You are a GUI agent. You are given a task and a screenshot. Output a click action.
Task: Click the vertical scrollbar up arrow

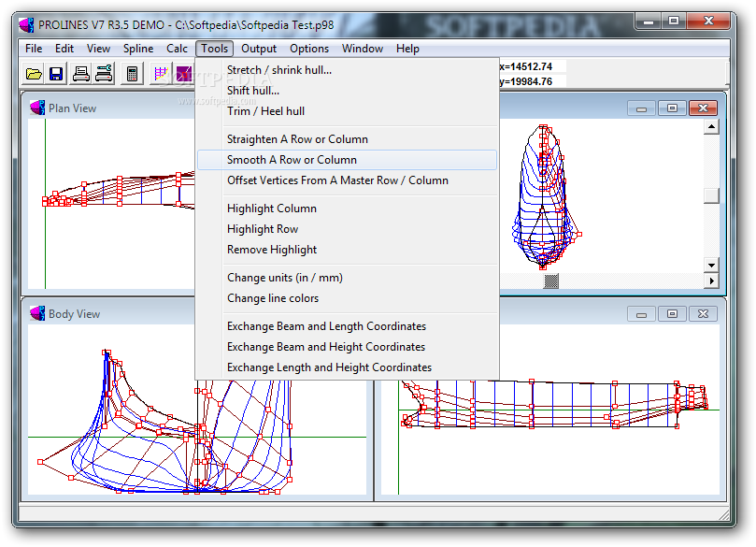pos(712,127)
